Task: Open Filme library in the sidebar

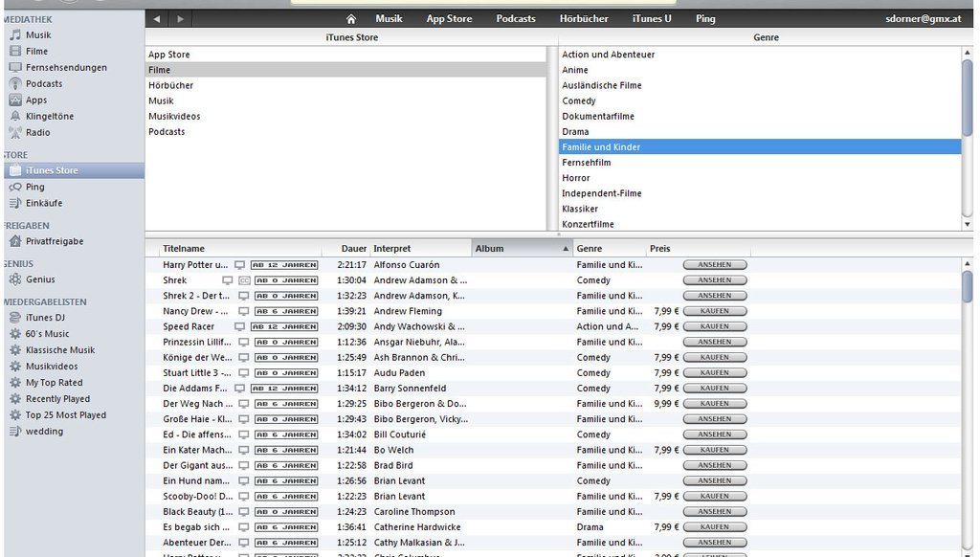Action: tap(36, 52)
